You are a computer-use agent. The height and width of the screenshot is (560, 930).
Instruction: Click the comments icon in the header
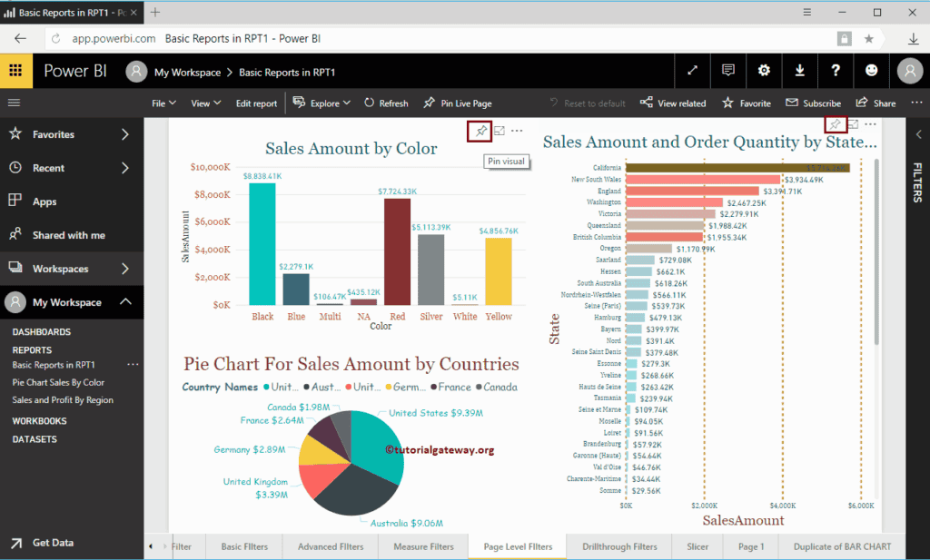click(727, 70)
